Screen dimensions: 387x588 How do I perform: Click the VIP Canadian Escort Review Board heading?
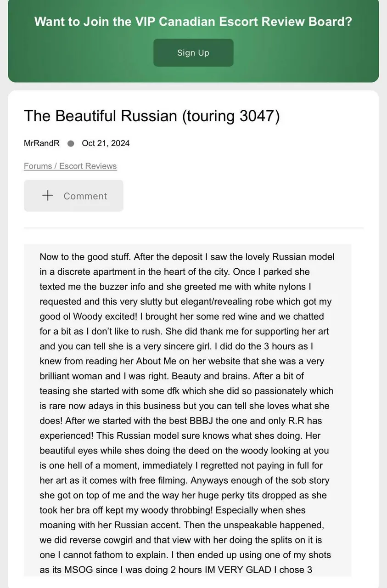click(193, 22)
